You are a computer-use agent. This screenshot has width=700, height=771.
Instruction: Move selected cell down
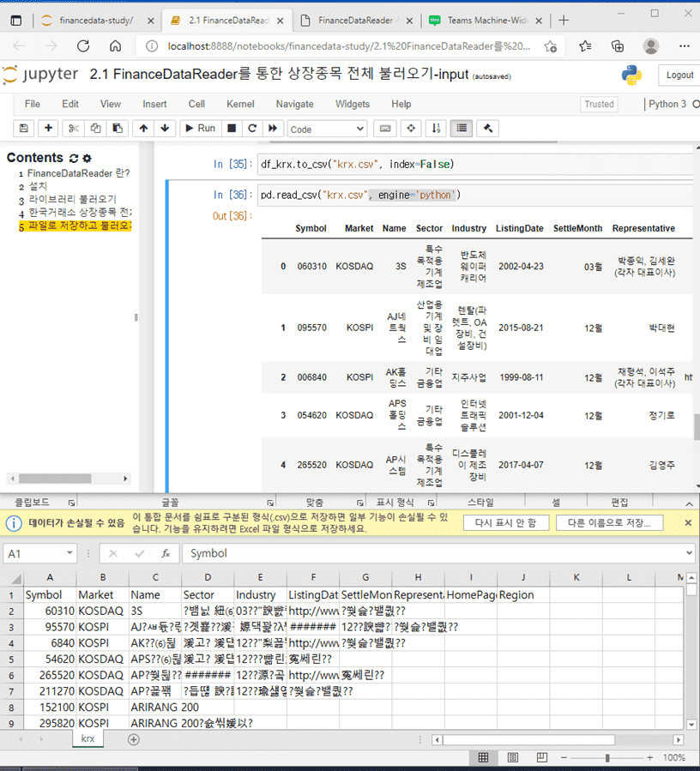click(x=165, y=129)
